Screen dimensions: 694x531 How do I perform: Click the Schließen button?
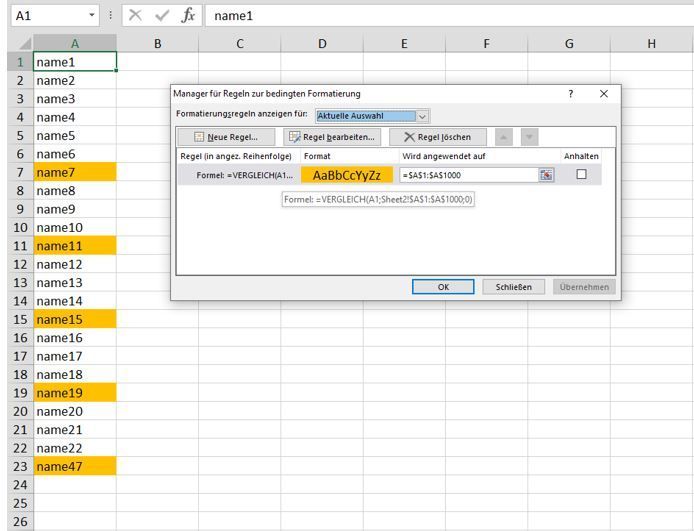[513, 287]
